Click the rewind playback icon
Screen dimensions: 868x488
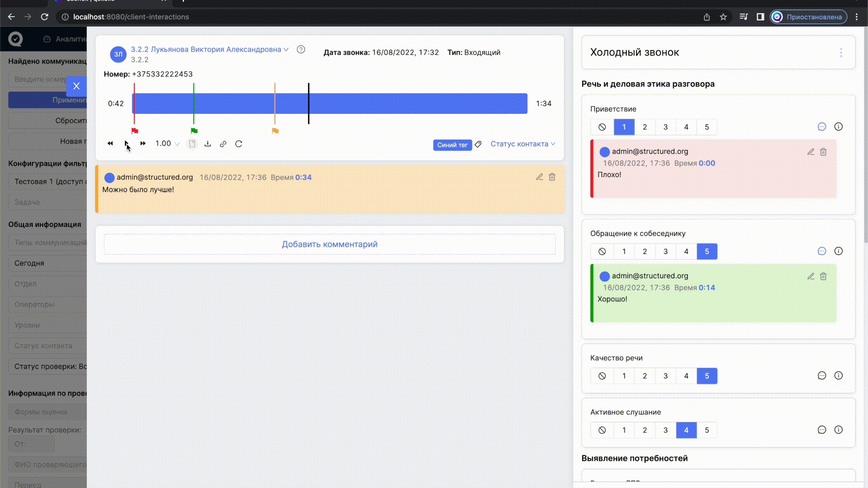[x=110, y=144]
